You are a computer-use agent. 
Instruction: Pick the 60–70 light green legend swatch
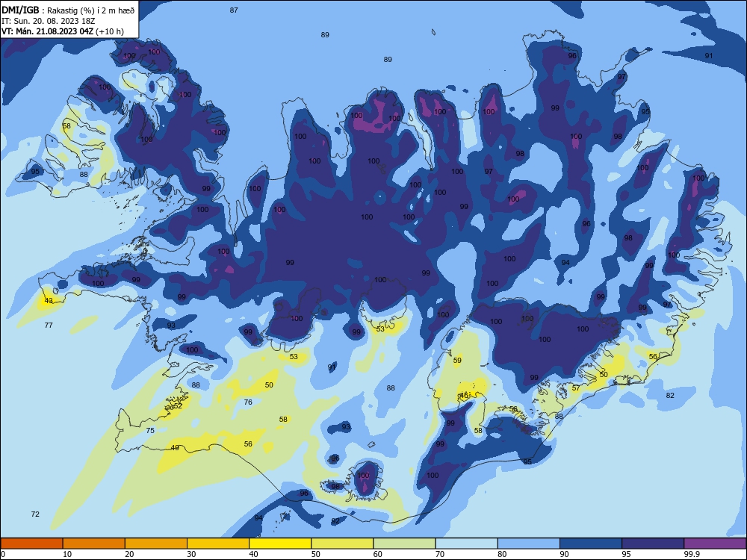click(404, 544)
